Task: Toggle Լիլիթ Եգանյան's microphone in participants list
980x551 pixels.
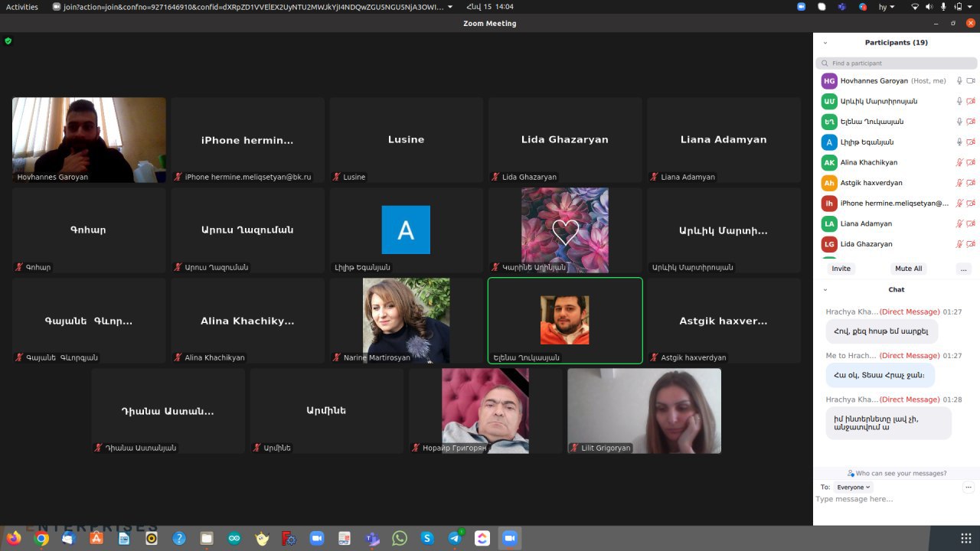Action: click(x=959, y=142)
